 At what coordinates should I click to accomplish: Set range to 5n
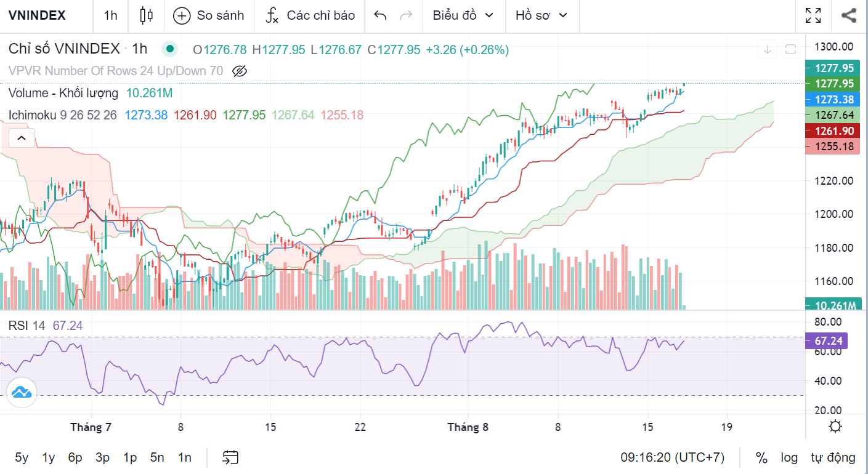coord(157,457)
